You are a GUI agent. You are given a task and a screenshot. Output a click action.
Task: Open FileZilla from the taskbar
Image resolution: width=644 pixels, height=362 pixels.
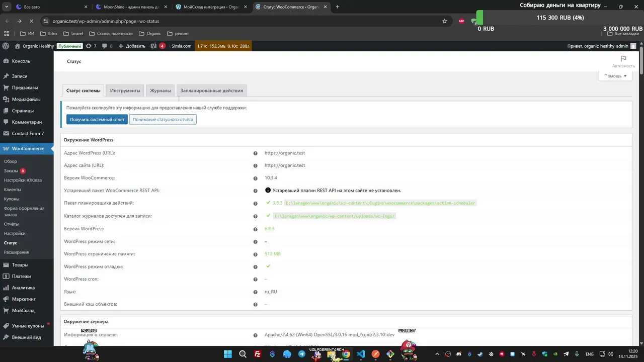coord(258,354)
